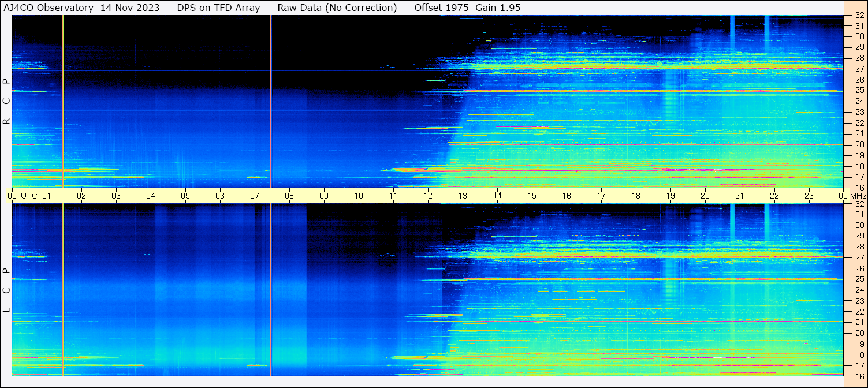Select hour 02 on the time axis
The height and width of the screenshot is (388, 868).
point(81,196)
